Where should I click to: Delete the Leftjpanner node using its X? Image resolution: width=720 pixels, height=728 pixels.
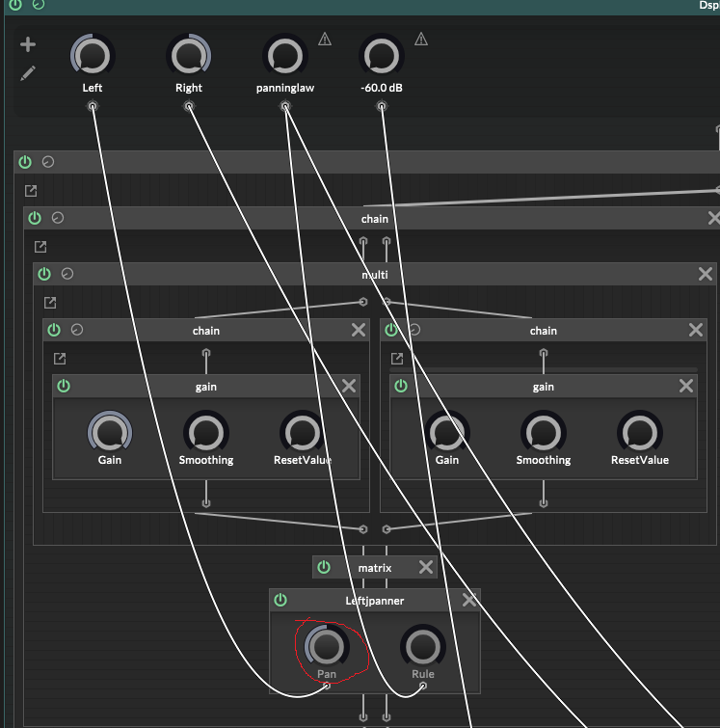point(469,600)
